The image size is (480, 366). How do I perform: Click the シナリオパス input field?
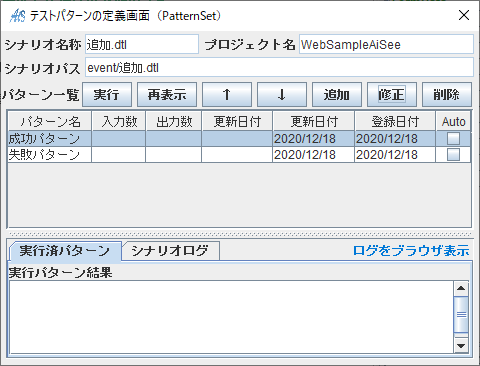(x=279, y=67)
